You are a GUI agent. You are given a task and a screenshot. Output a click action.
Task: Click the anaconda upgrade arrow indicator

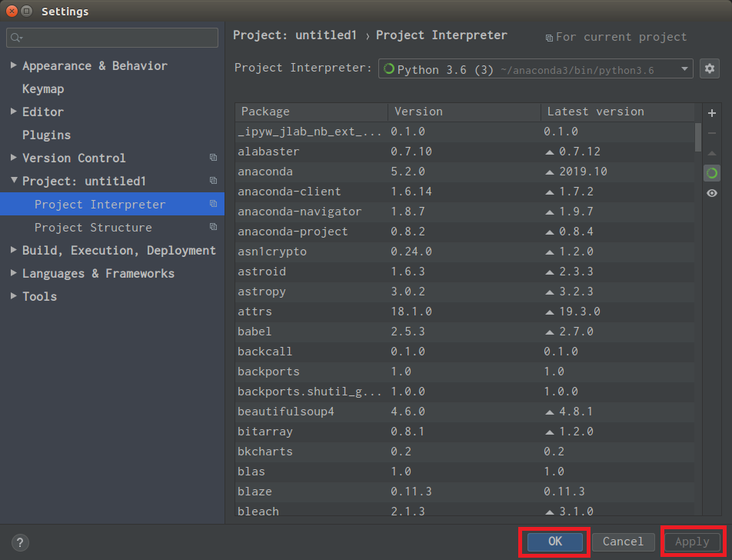click(550, 172)
